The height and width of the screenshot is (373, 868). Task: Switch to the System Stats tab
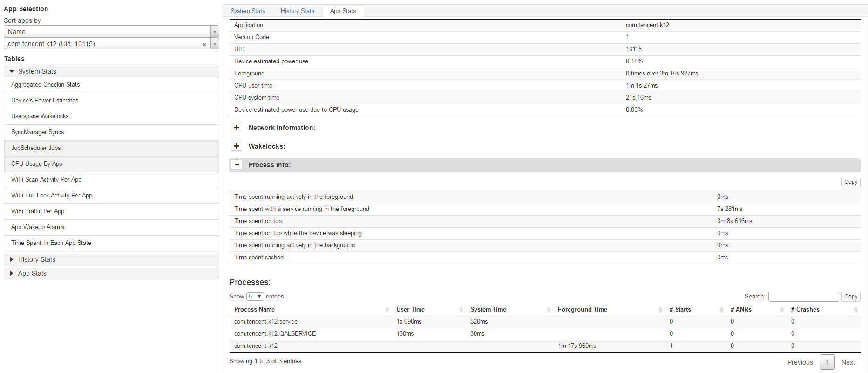(x=248, y=11)
